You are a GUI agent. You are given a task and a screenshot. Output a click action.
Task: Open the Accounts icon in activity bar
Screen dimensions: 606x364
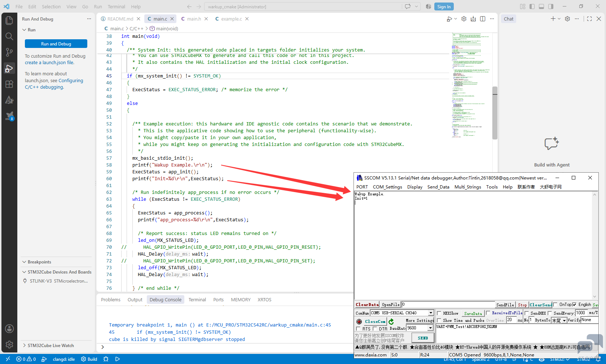pyautogui.click(x=9, y=329)
